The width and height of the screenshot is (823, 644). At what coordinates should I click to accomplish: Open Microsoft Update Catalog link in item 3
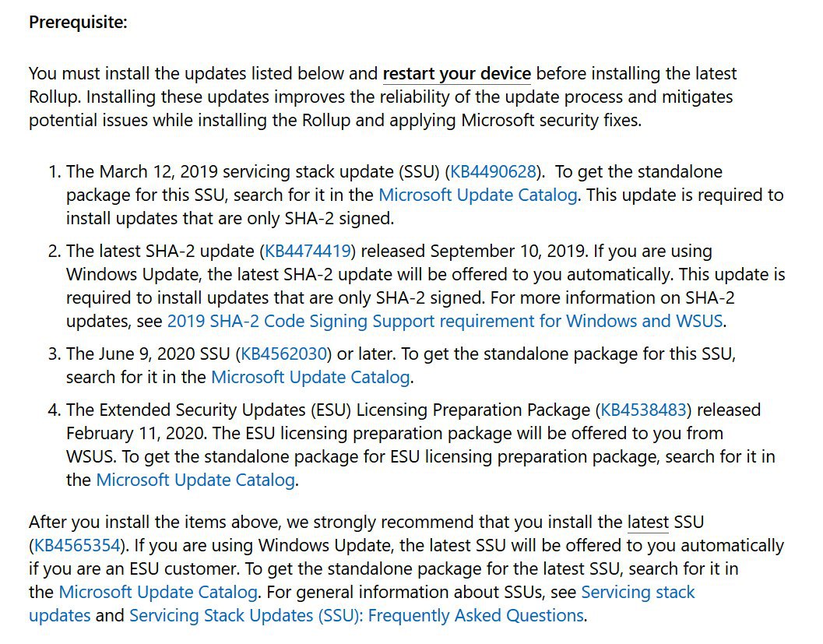(x=310, y=378)
